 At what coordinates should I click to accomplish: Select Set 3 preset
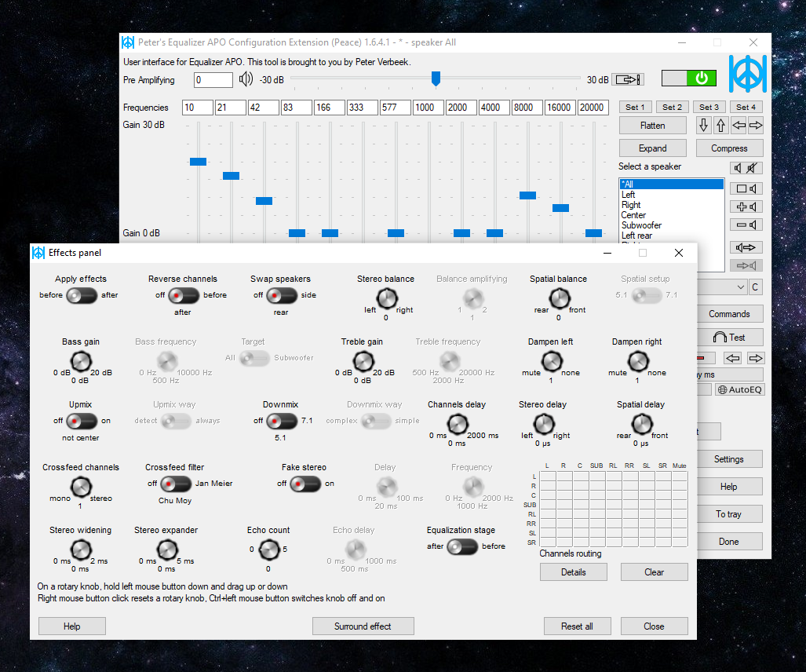pyautogui.click(x=709, y=107)
